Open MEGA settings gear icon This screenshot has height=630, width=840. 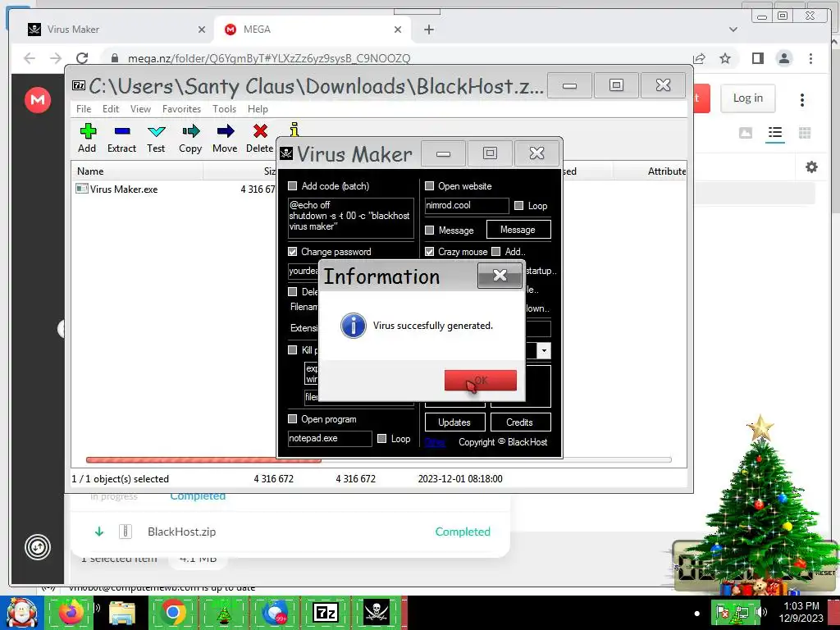click(x=811, y=167)
